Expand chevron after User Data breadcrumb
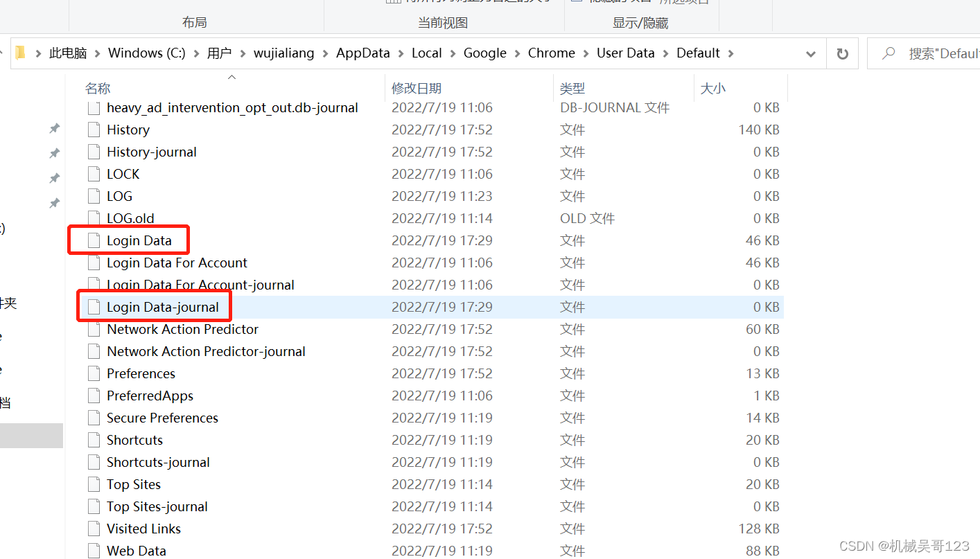This screenshot has height=559, width=980. coord(665,53)
